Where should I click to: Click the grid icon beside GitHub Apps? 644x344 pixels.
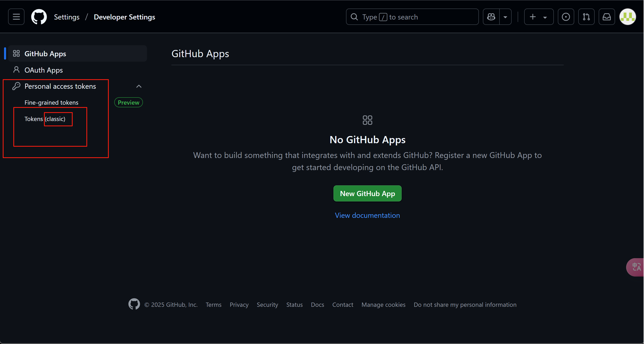click(x=17, y=53)
